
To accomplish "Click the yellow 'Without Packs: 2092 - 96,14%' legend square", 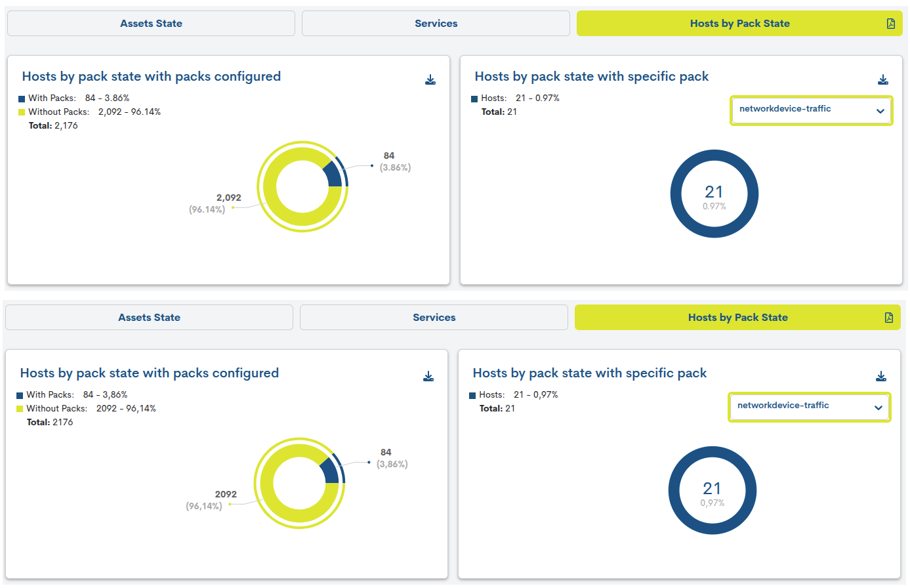I will pos(20,409).
